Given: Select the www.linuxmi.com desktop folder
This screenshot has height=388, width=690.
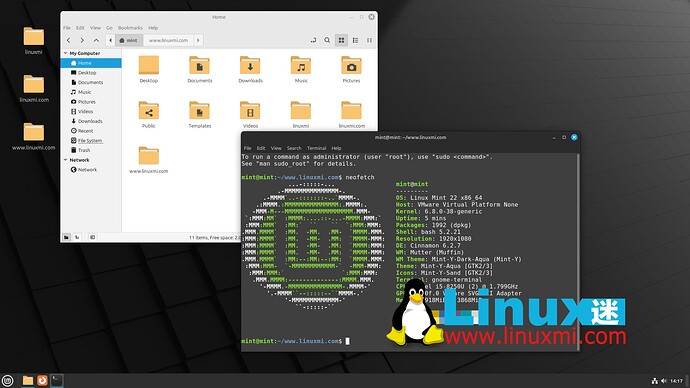Looking at the screenshot, I should coord(34,136).
